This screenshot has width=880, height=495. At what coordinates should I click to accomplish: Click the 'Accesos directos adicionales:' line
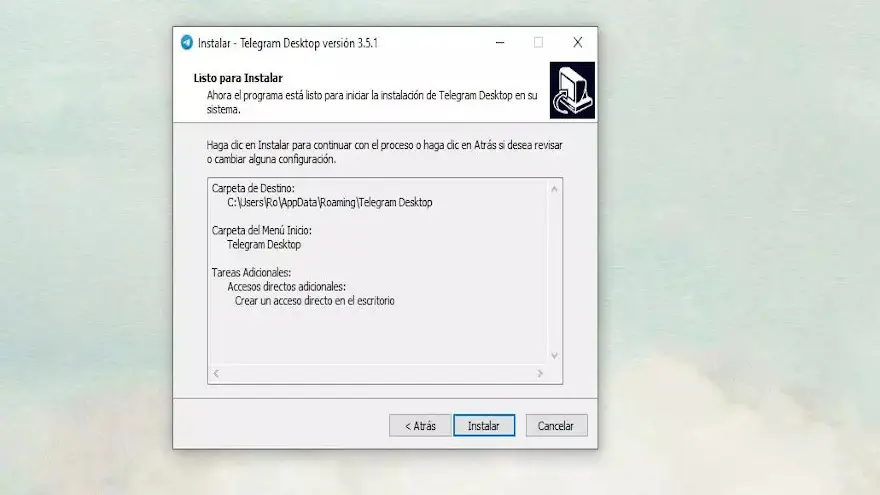(x=286, y=286)
